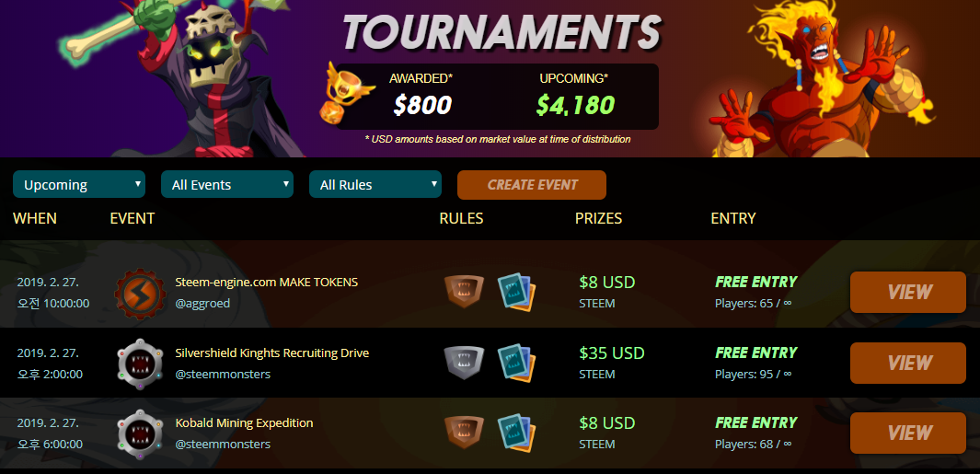Click bronze league shield icon for Kobald event
The height and width of the screenshot is (474, 980).
(x=465, y=433)
